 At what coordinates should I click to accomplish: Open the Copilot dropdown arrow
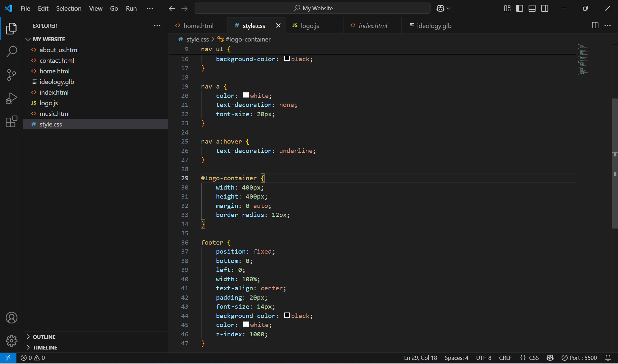(448, 8)
